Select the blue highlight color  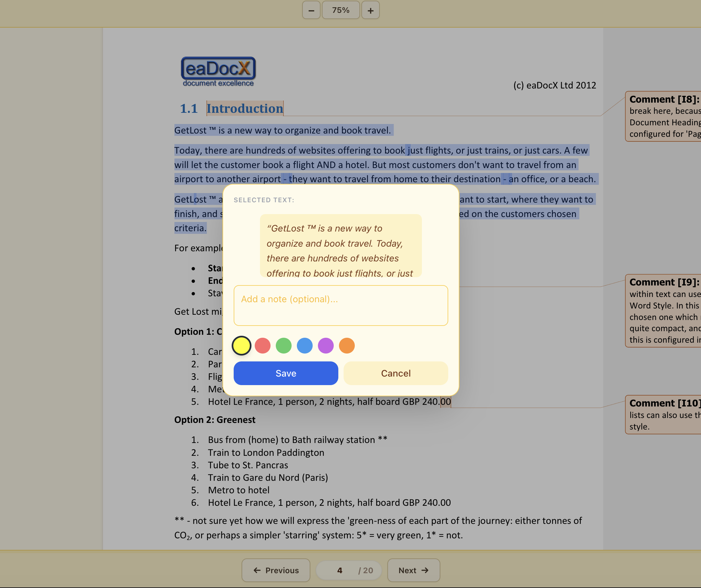304,346
